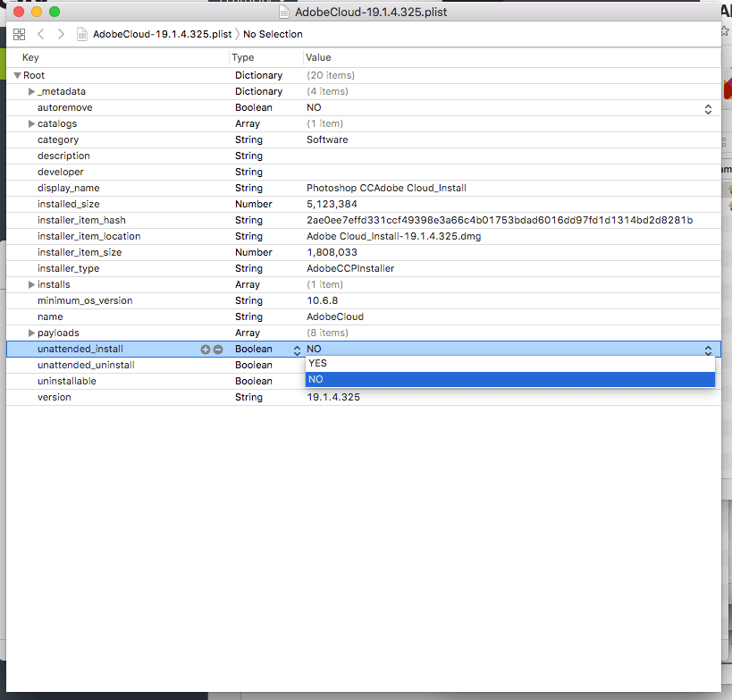The width and height of the screenshot is (732, 700).
Task: Add a row with the plus button
Action: point(206,350)
